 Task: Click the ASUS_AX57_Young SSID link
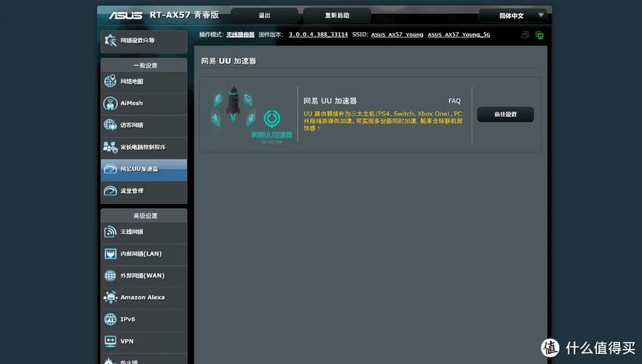pos(397,35)
